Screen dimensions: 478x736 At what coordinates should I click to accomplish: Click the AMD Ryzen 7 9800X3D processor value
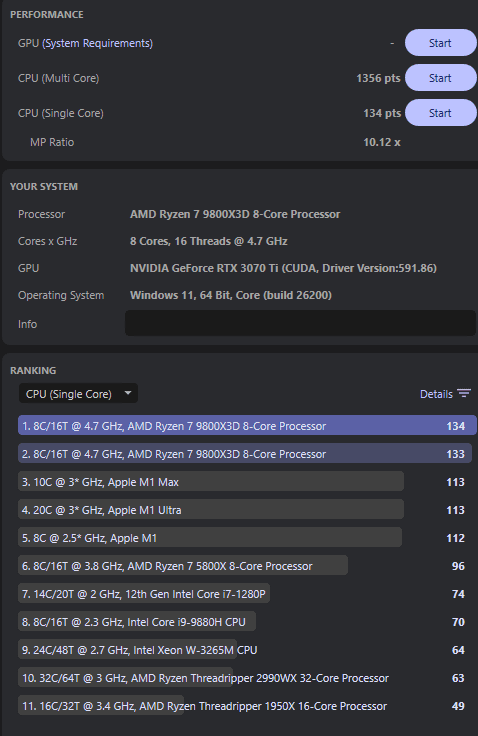click(x=235, y=214)
